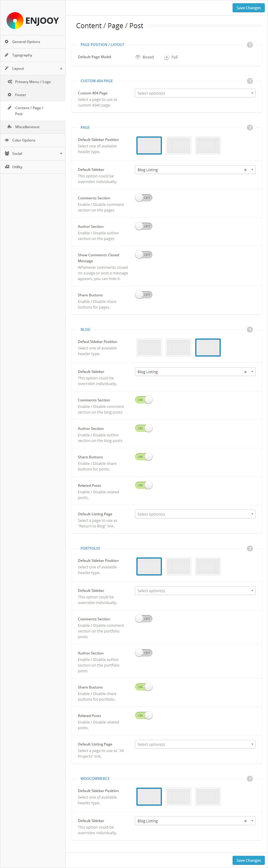
Task: Go to Color Options in sidebar
Action: (24, 140)
